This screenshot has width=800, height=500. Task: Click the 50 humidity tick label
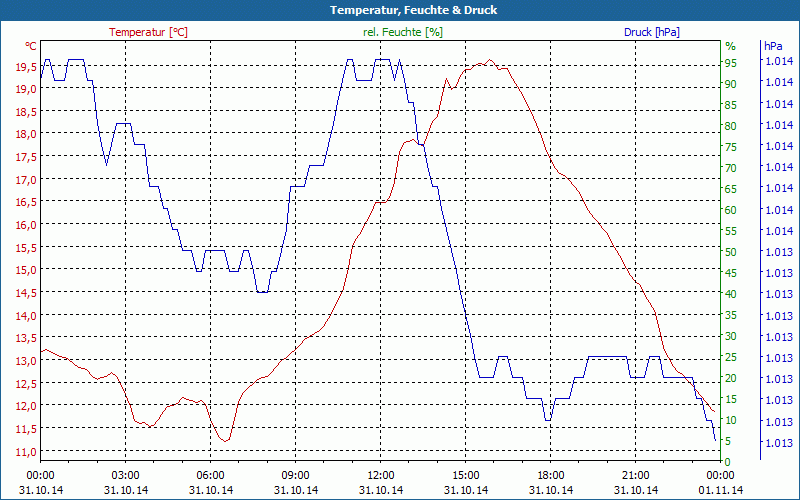click(731, 252)
